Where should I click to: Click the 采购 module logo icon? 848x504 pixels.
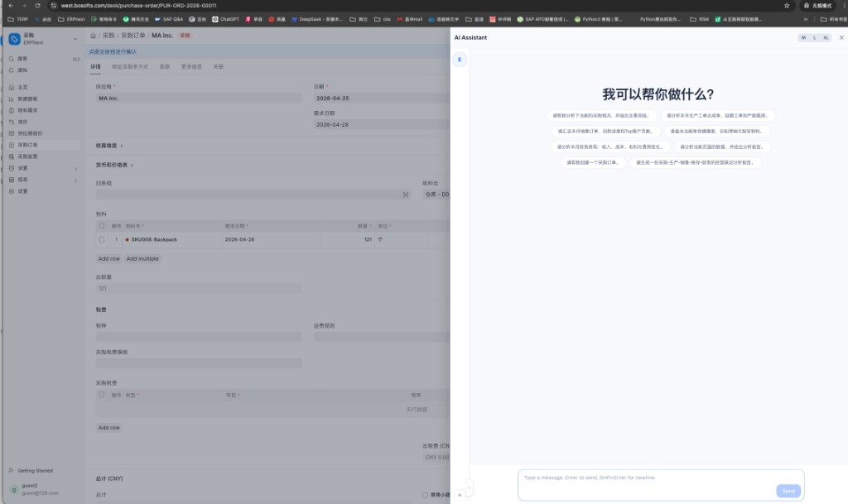pos(14,39)
